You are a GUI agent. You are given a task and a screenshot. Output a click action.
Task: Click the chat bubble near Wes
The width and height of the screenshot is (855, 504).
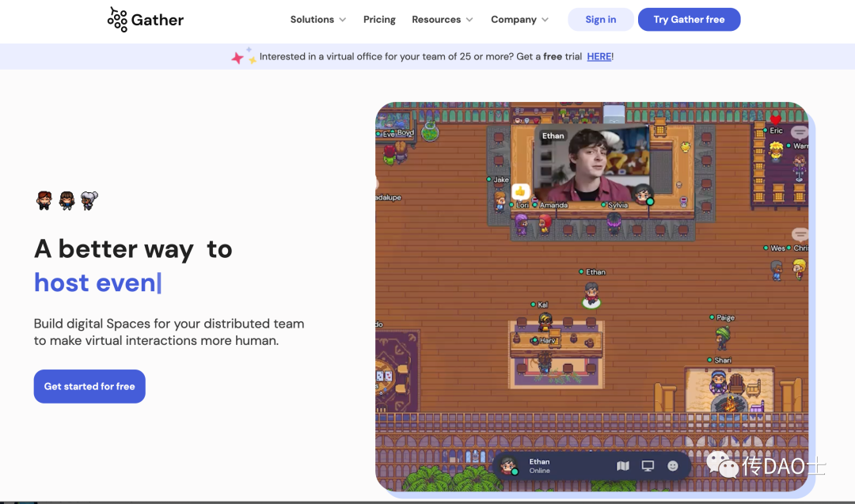click(x=800, y=235)
